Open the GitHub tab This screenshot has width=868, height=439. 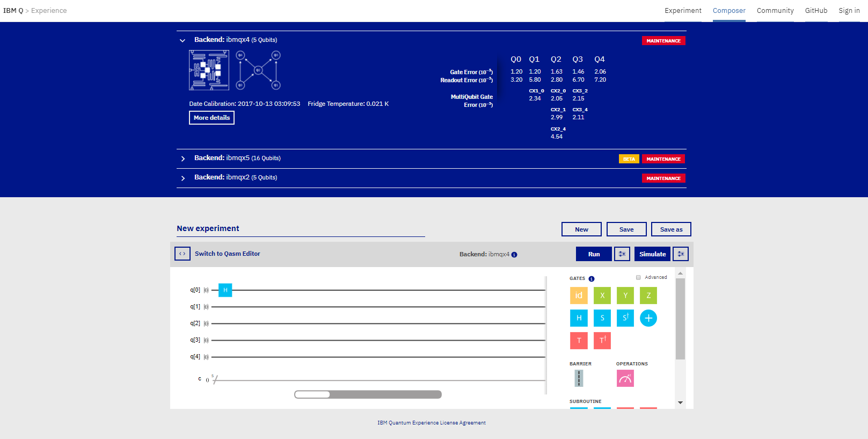(816, 11)
